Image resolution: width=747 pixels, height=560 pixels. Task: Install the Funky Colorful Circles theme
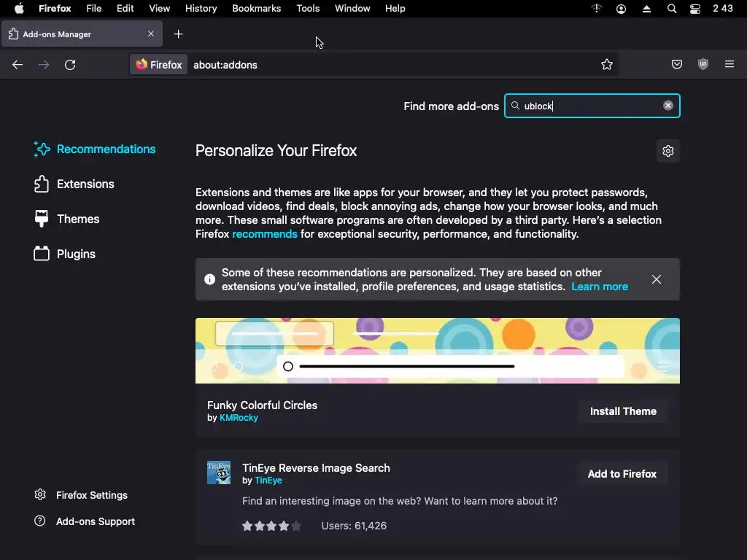point(623,411)
